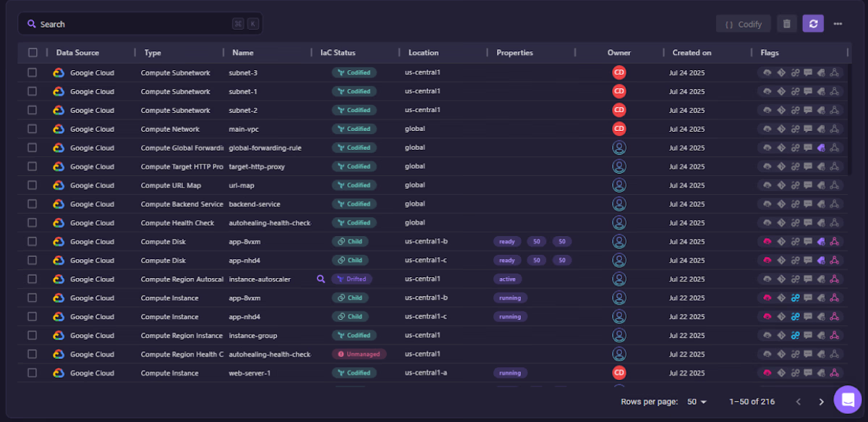Click the pink cloud-eye flag on web-server-1 row
Viewport: 868px width, 422px height.
click(767, 373)
